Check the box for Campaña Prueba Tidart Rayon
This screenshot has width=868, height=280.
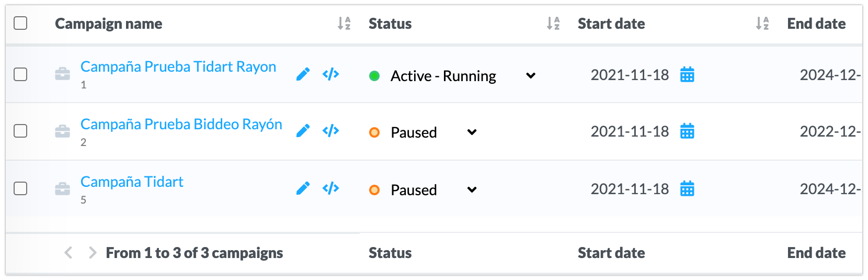[x=20, y=74]
